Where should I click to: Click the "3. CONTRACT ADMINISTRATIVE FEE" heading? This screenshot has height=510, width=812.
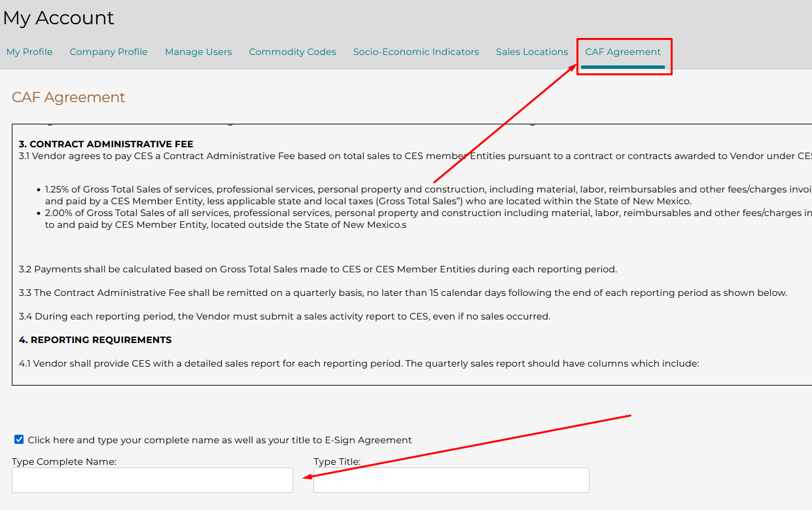coord(106,144)
